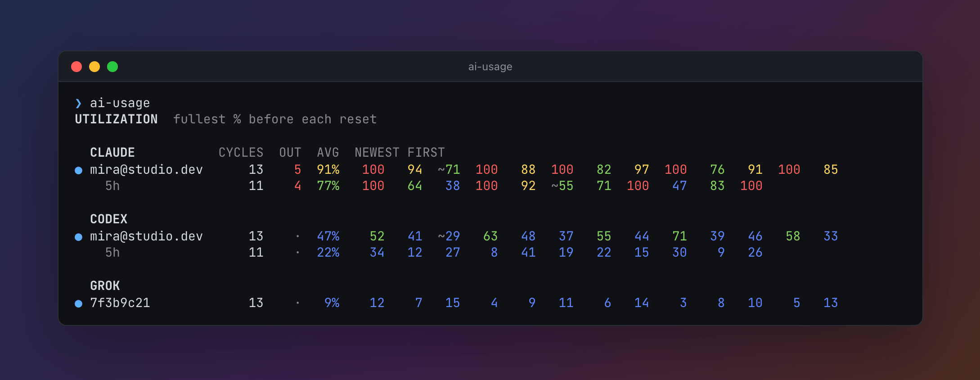Click the "5h" row label under CLAUDE
The height and width of the screenshot is (380, 980).
112,186
